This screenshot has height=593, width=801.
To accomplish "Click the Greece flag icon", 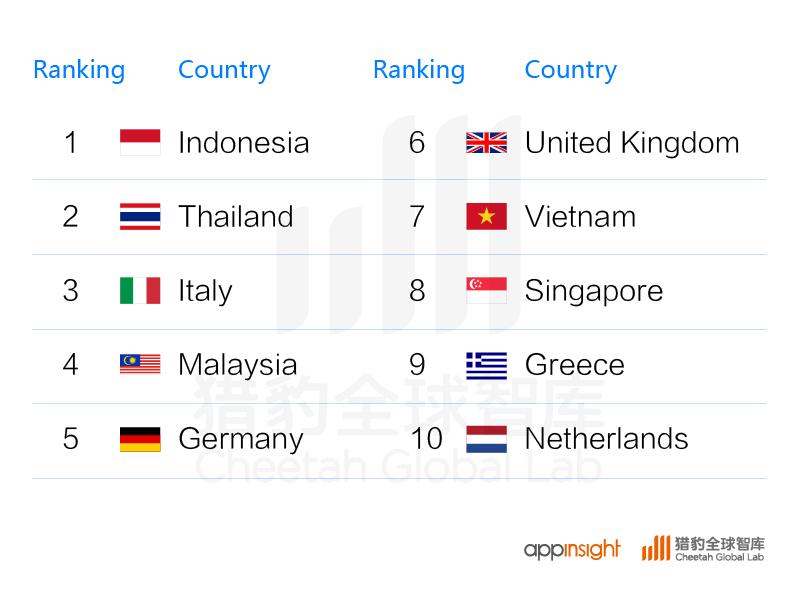I will point(486,366).
